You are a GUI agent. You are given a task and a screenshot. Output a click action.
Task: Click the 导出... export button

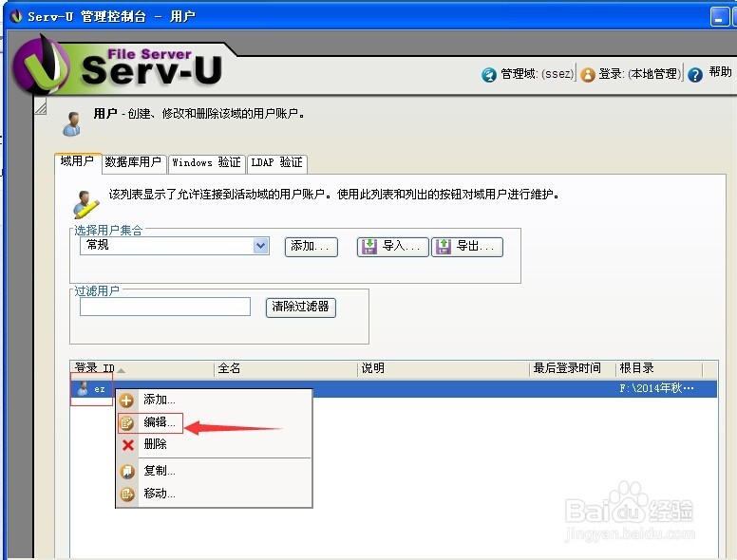(467, 247)
